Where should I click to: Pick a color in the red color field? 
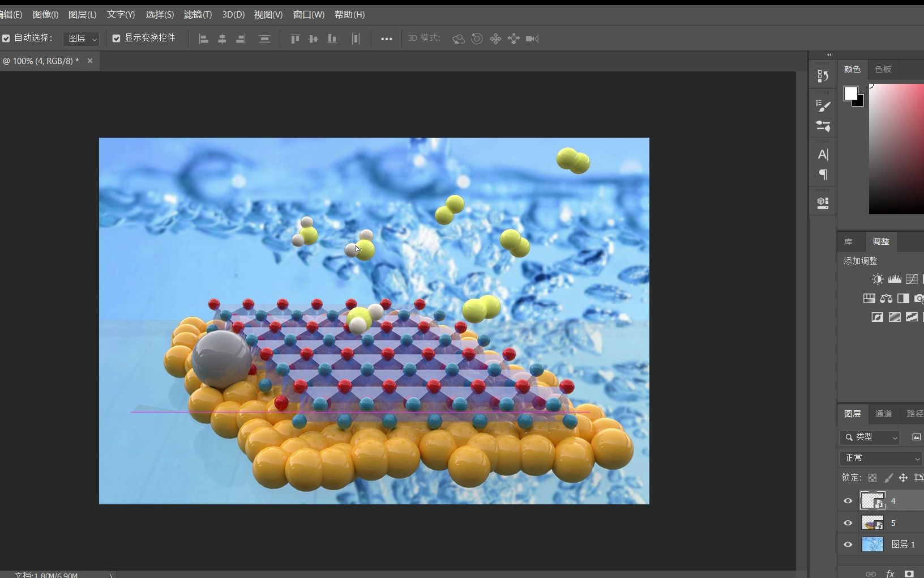pyautogui.click(x=897, y=148)
